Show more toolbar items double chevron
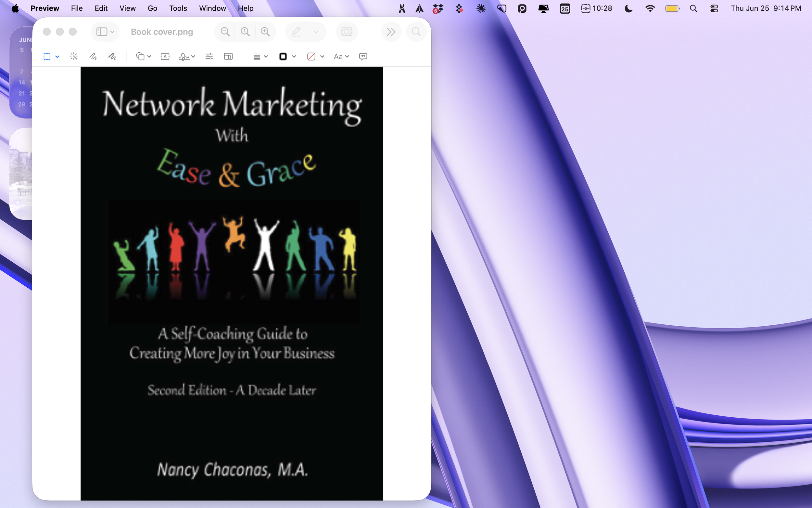The height and width of the screenshot is (508, 812). pyautogui.click(x=391, y=32)
